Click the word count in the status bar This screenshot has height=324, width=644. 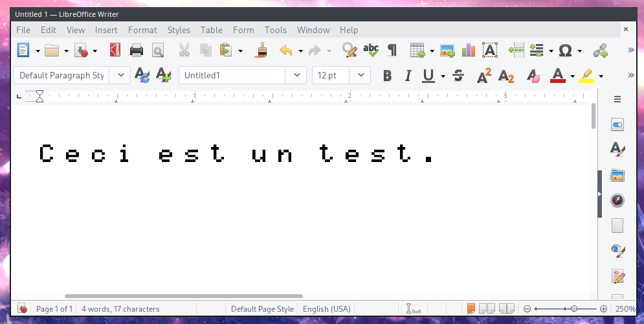pos(120,309)
